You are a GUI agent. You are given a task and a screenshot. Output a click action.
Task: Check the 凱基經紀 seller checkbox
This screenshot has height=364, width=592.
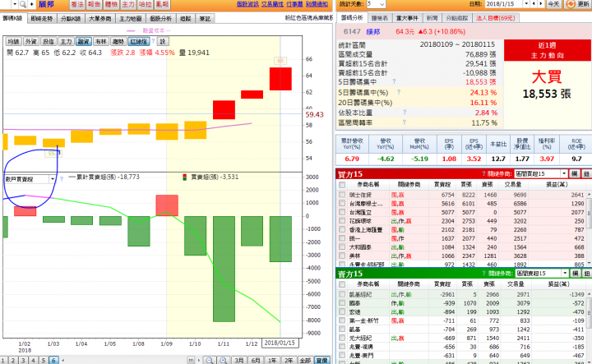tap(342, 294)
